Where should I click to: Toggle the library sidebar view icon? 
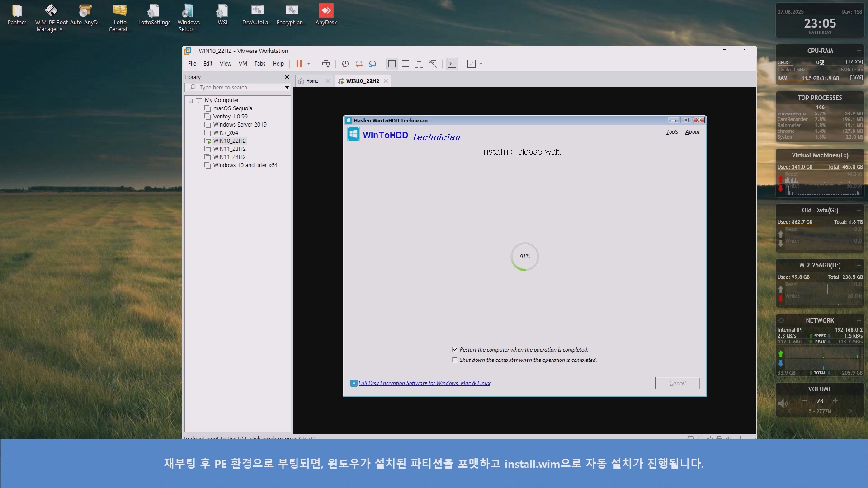(392, 64)
